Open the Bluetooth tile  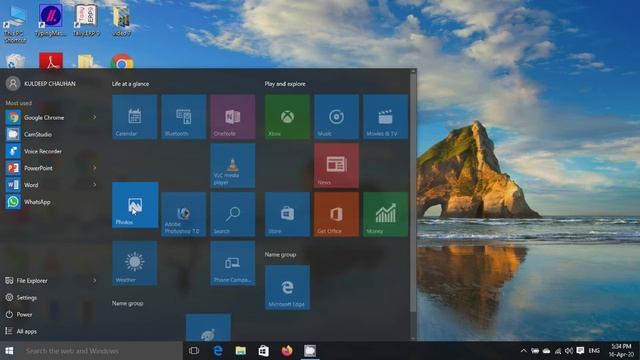pyautogui.click(x=184, y=117)
